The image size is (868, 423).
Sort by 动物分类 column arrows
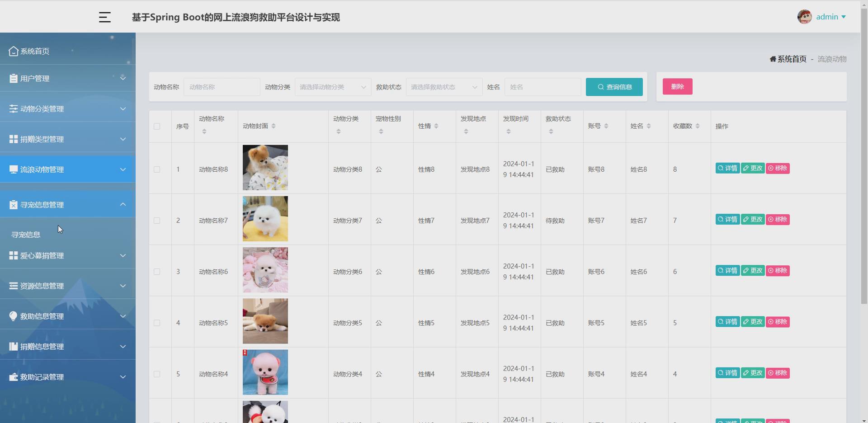click(x=339, y=132)
